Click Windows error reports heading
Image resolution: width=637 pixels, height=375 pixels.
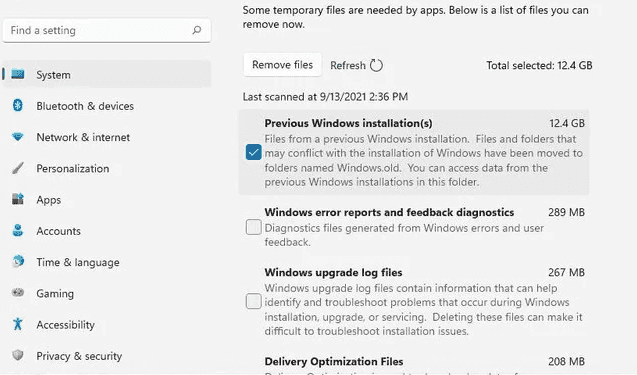pyautogui.click(x=389, y=212)
